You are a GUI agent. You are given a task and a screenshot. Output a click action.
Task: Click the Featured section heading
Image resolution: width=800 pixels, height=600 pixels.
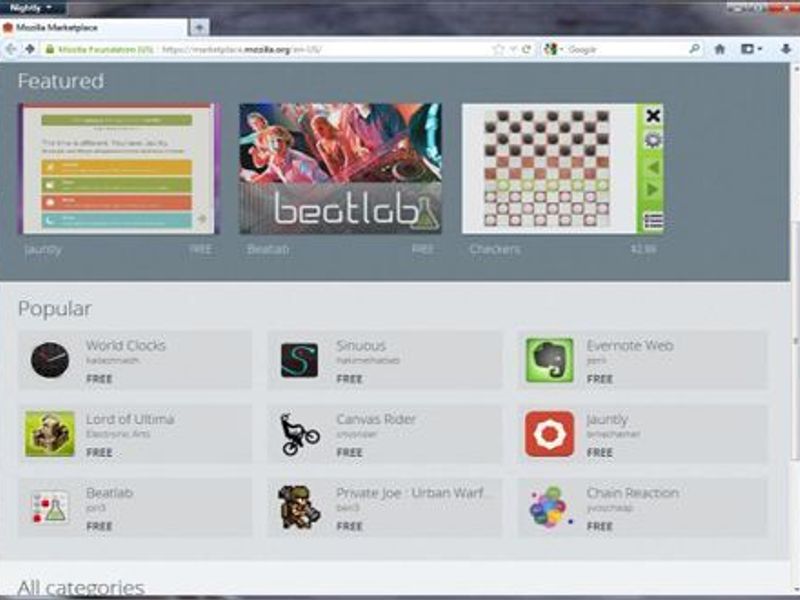click(61, 81)
